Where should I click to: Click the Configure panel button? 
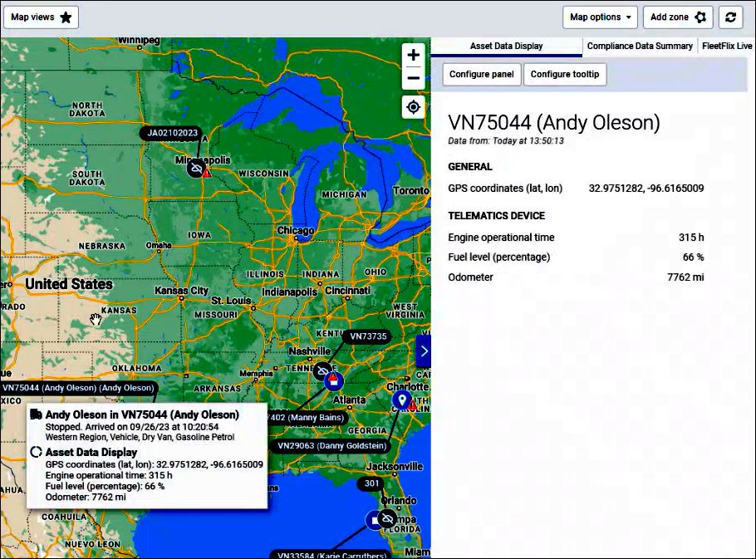coord(481,75)
